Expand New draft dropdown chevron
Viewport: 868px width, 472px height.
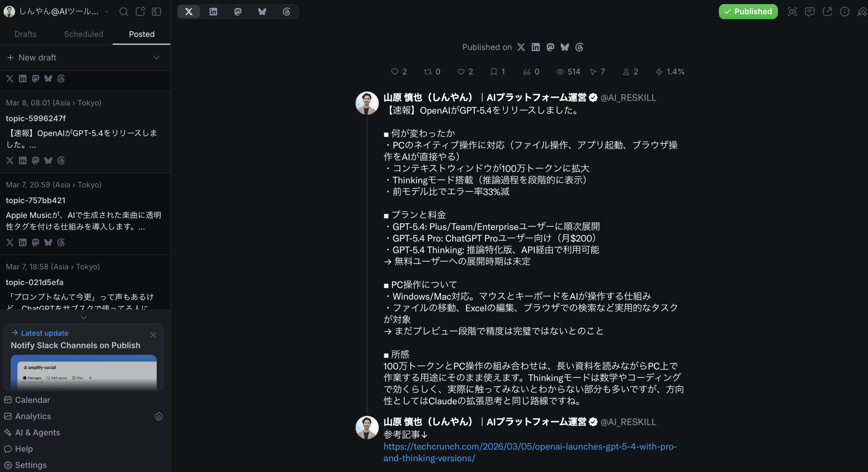click(156, 58)
